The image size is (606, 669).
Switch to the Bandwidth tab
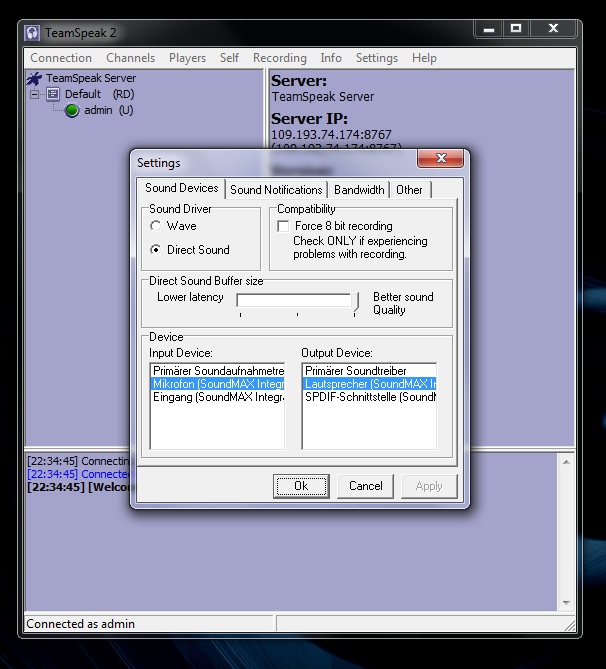tap(359, 190)
